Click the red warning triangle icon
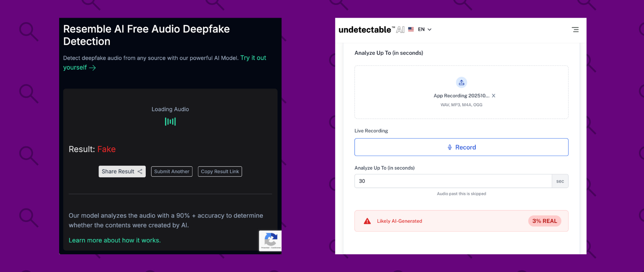644x272 pixels. 367,221
